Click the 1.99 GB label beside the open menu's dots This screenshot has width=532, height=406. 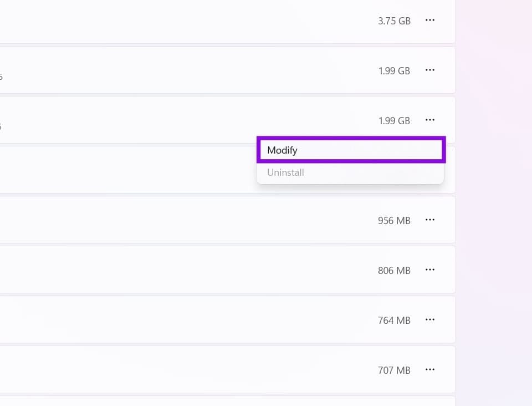394,121
